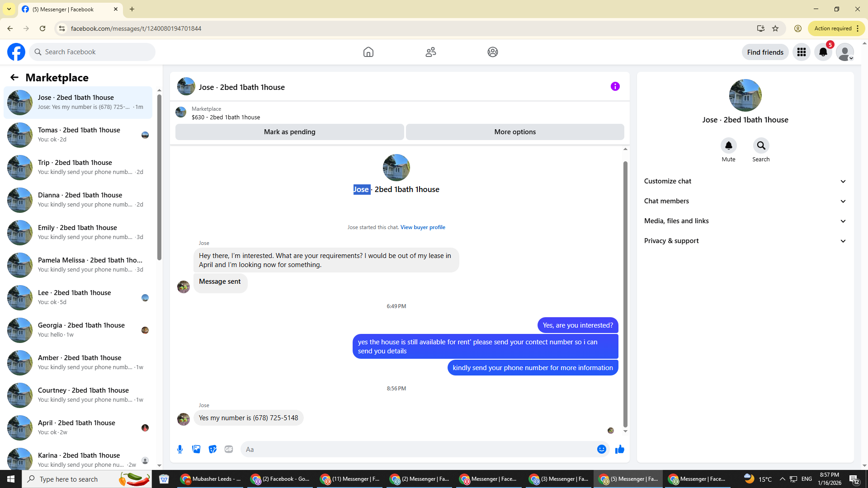Open the emoji picker in message box
The image size is (868, 488).
coord(601,449)
